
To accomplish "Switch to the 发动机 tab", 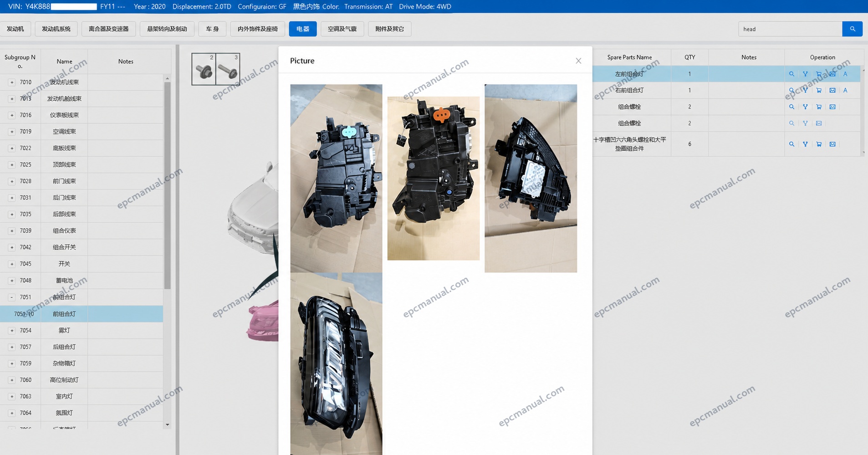I will (15, 29).
